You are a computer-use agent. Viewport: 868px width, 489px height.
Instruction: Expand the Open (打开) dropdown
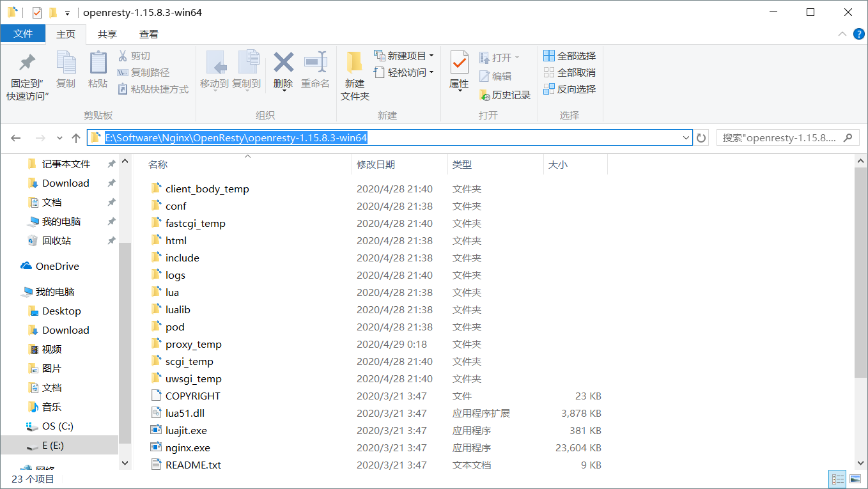(499, 58)
